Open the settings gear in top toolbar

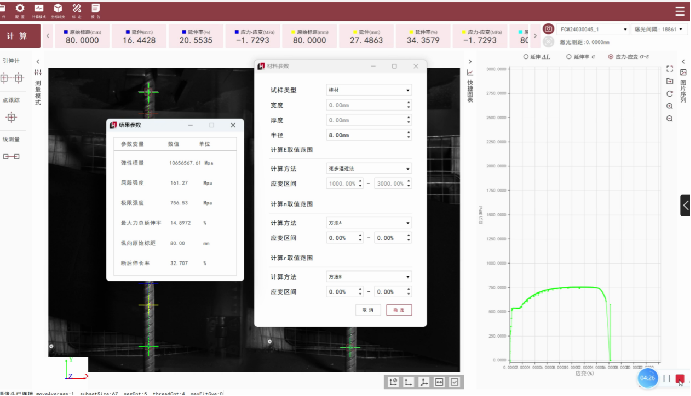(x=20, y=8)
